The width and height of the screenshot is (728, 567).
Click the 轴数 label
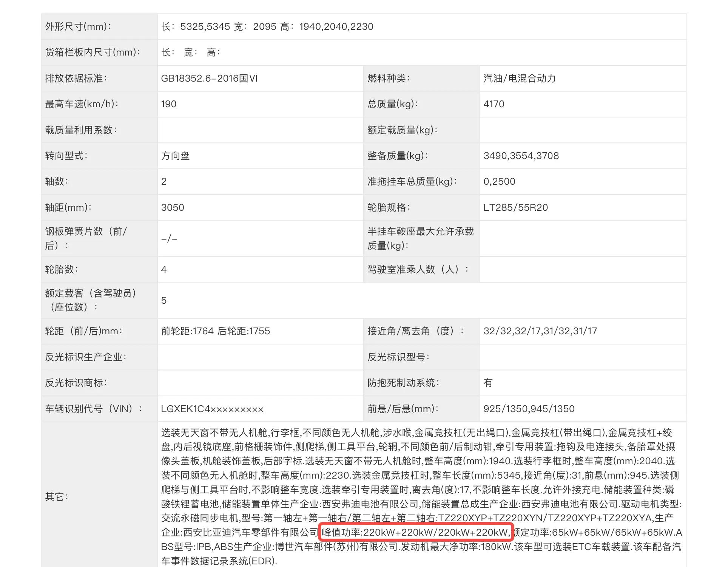click(x=57, y=181)
